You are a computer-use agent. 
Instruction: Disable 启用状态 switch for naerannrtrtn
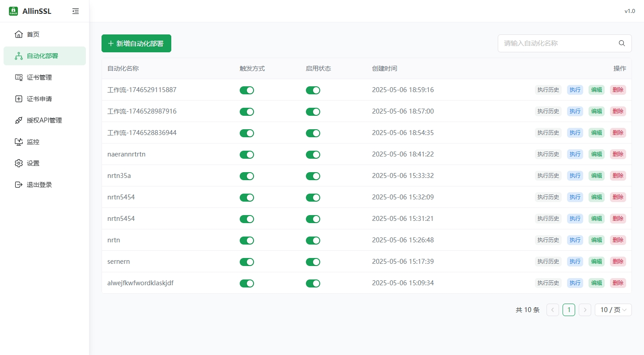coord(313,154)
